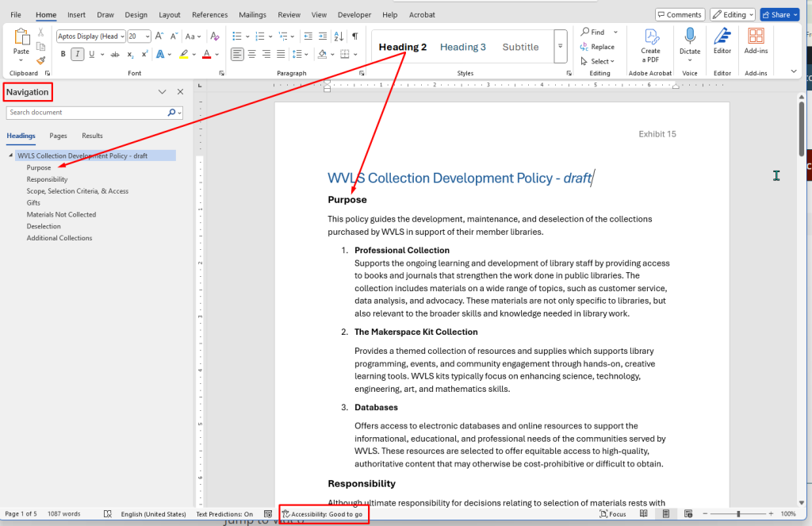Open Accessibility Good to go checker
Screen dimensions: 812x526
(x=322, y=514)
